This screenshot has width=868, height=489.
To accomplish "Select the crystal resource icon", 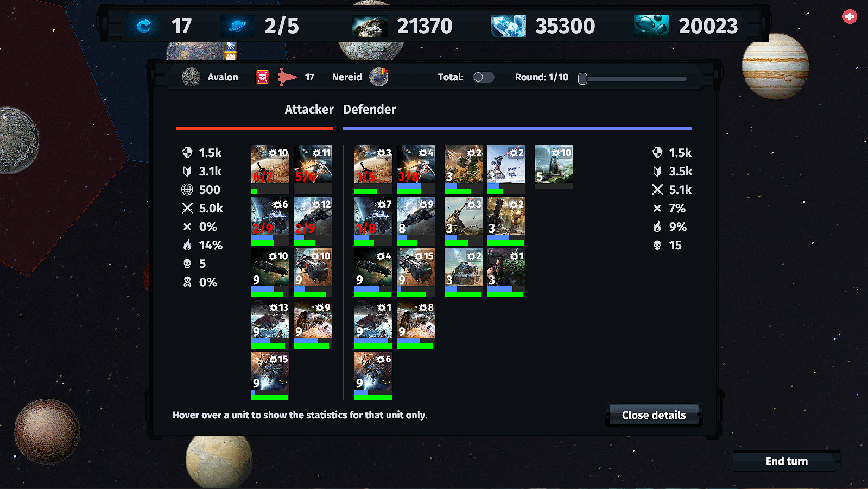I will 508,26.
